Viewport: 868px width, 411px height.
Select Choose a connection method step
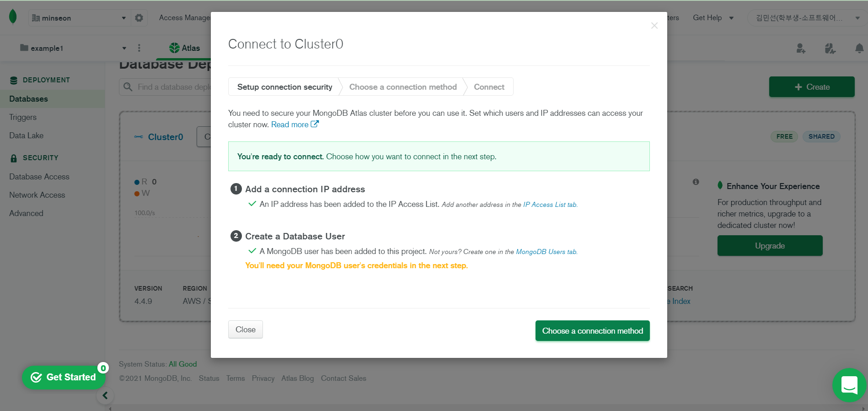(403, 87)
